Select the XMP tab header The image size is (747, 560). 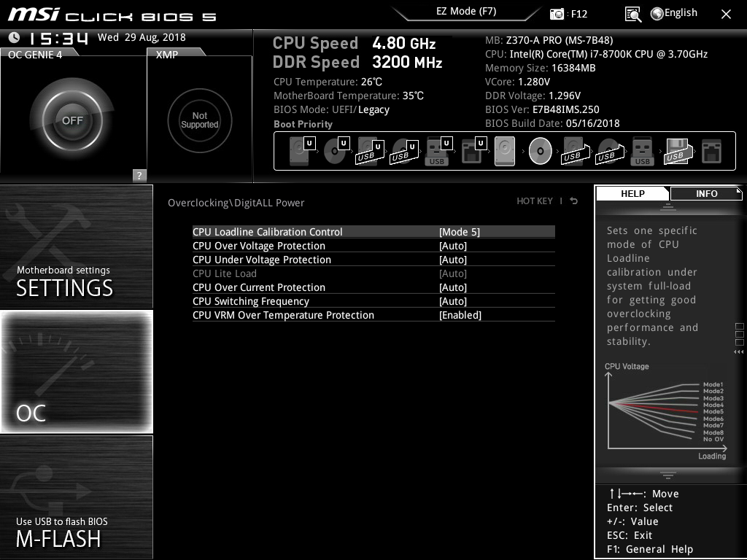tap(168, 54)
